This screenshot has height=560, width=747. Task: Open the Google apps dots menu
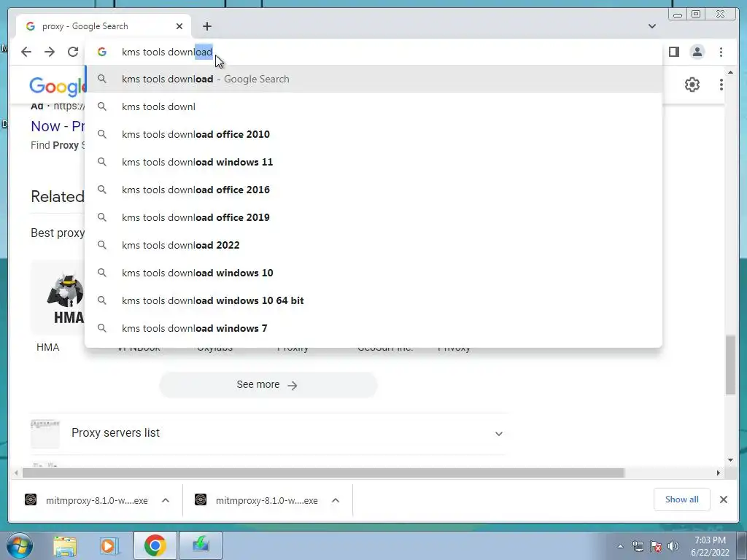click(x=721, y=85)
